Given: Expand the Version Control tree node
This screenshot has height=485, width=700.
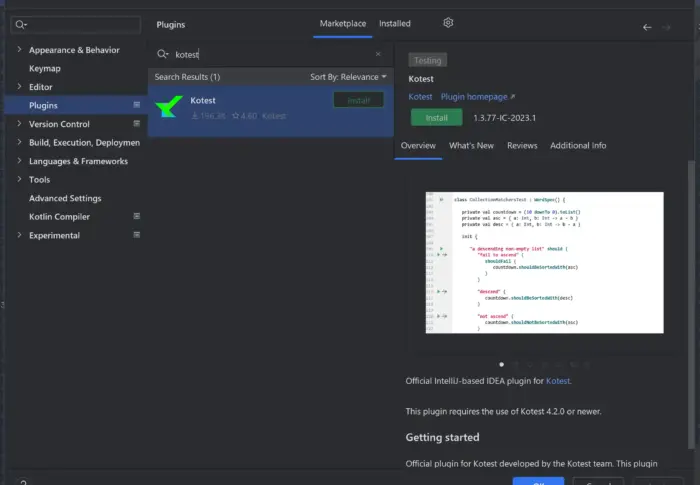Looking at the screenshot, I should tap(19, 124).
